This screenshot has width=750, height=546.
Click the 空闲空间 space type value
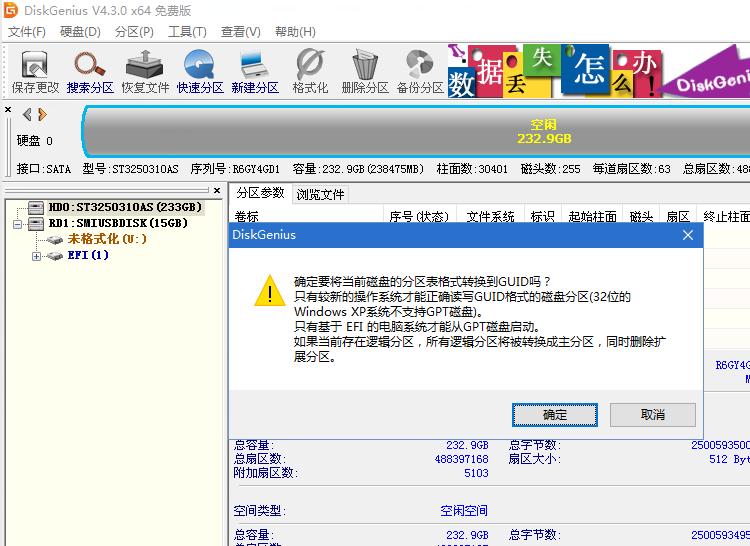coord(463,511)
